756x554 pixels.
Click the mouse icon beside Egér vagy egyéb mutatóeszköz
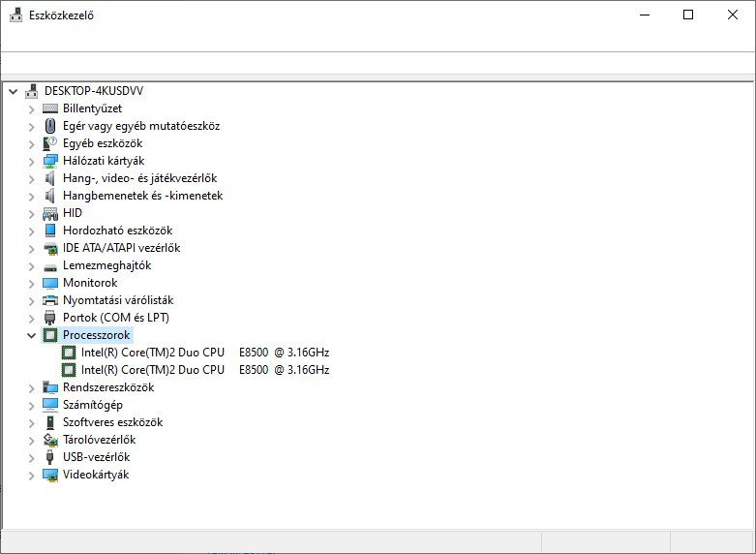[51, 126]
